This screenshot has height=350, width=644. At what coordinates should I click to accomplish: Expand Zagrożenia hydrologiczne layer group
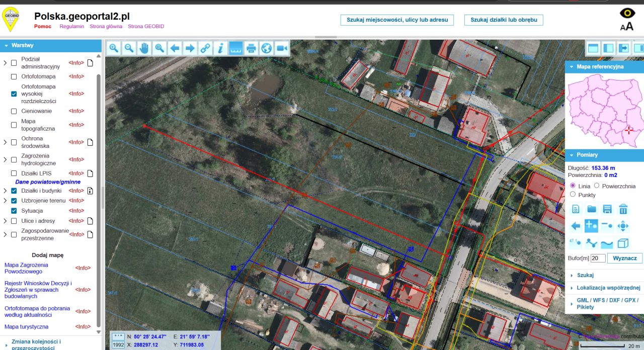click(5, 160)
